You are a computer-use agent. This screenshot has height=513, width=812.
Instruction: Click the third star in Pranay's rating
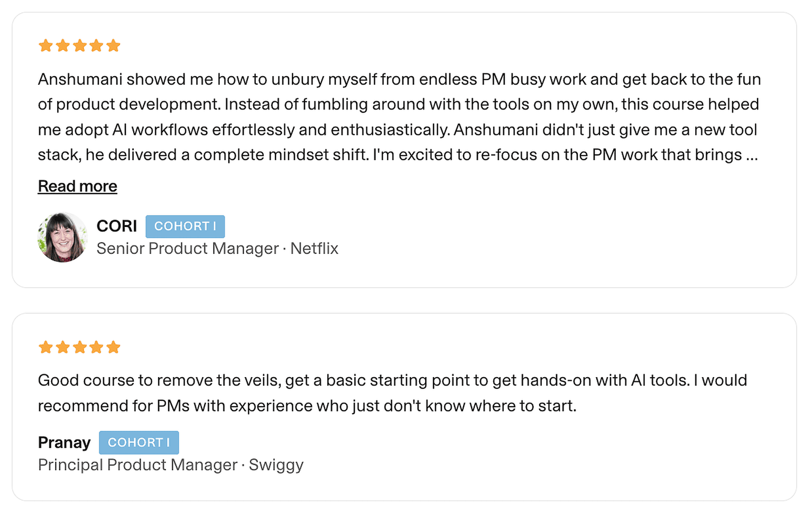(80, 347)
